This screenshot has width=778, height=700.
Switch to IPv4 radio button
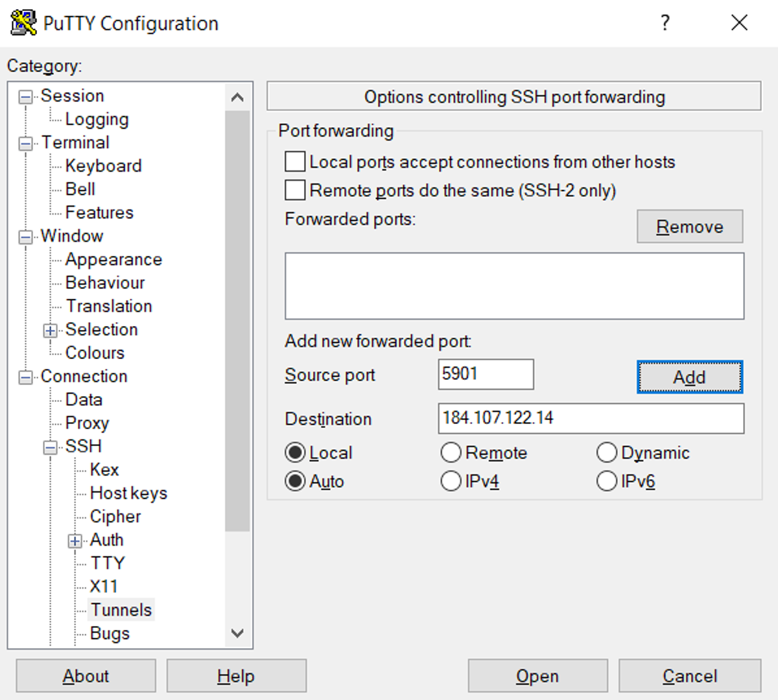coord(451,481)
